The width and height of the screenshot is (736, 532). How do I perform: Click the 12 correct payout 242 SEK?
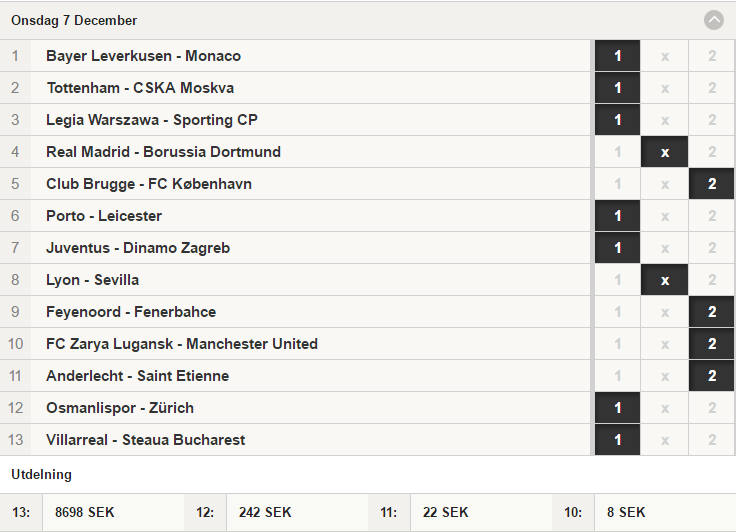(265, 512)
